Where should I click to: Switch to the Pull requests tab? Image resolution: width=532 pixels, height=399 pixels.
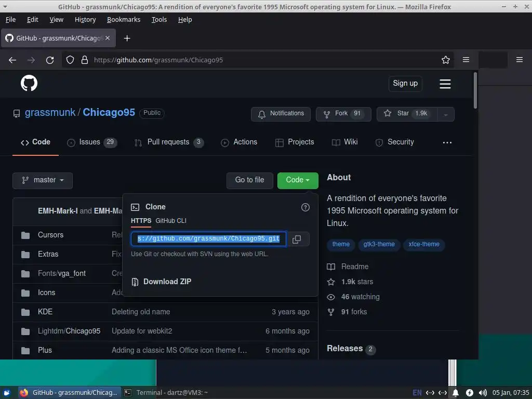[169, 142]
